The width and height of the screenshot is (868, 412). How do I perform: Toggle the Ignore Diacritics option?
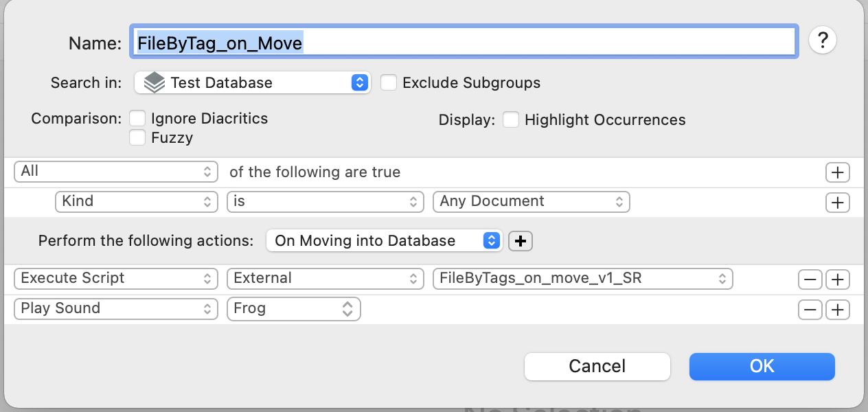click(x=138, y=119)
